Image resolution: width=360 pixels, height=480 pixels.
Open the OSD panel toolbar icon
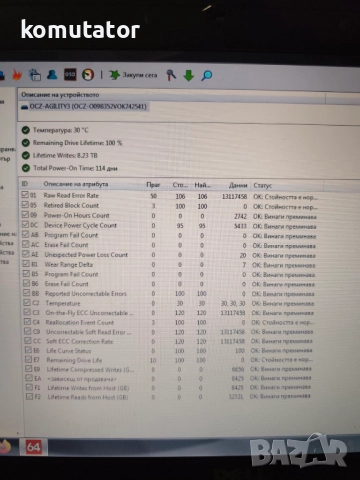(70, 75)
